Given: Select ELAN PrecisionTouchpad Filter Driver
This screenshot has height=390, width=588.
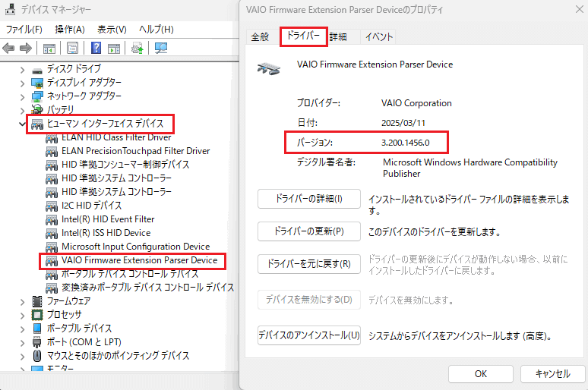Looking at the screenshot, I should [x=136, y=151].
